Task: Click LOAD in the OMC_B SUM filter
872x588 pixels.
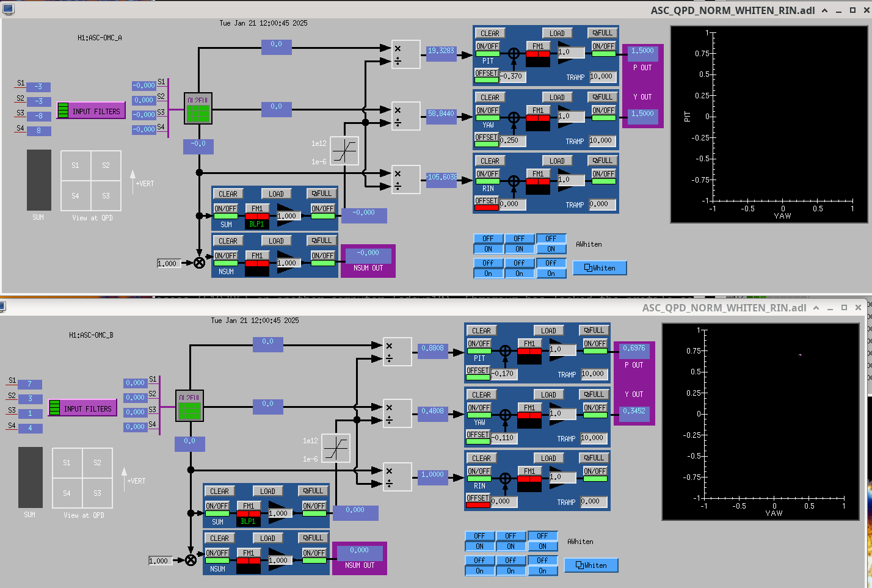Action: 267,491
